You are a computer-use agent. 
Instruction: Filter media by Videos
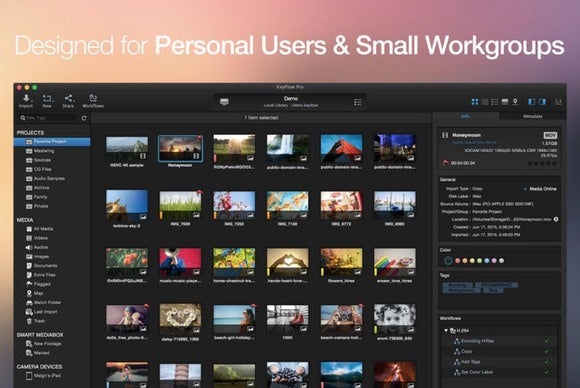point(41,238)
